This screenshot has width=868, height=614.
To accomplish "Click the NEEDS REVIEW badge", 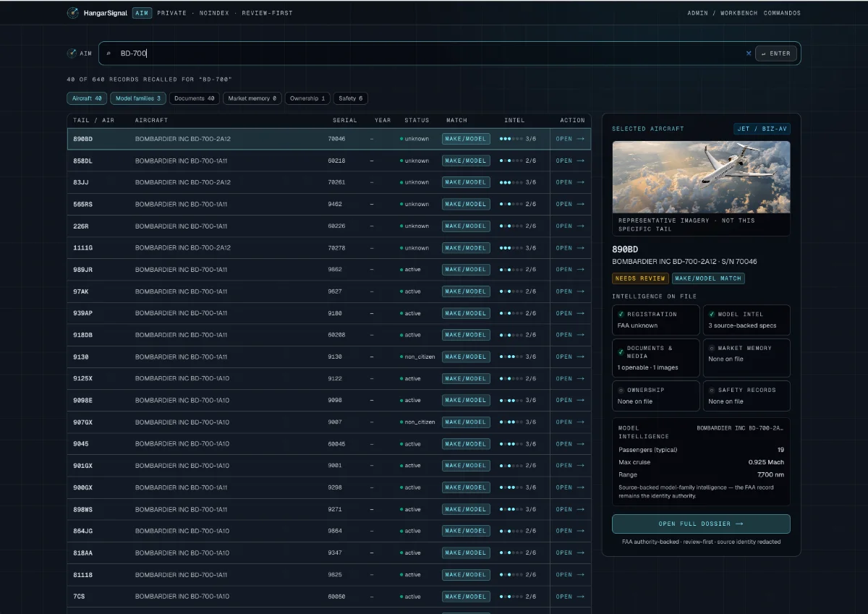I will pos(640,278).
